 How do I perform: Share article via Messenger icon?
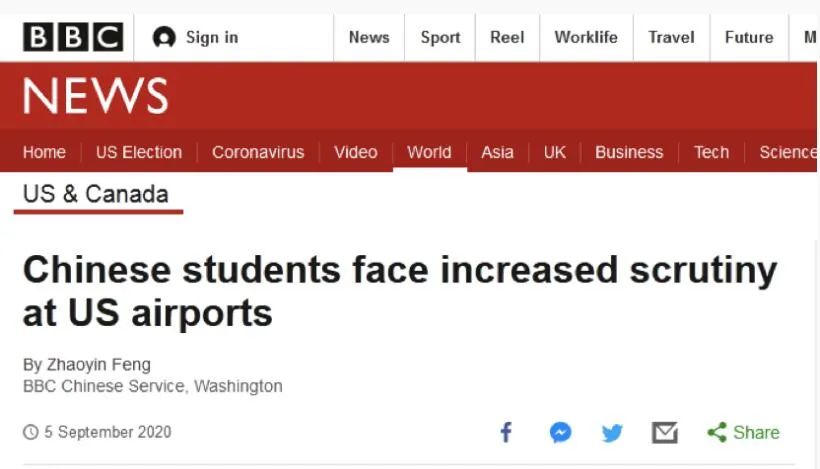(560, 432)
